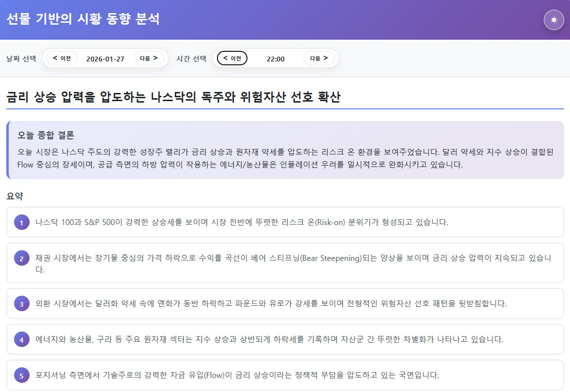Click the 외환 시장 dollar weakness summary text
This screenshot has height=392, width=570.
coord(271,304)
